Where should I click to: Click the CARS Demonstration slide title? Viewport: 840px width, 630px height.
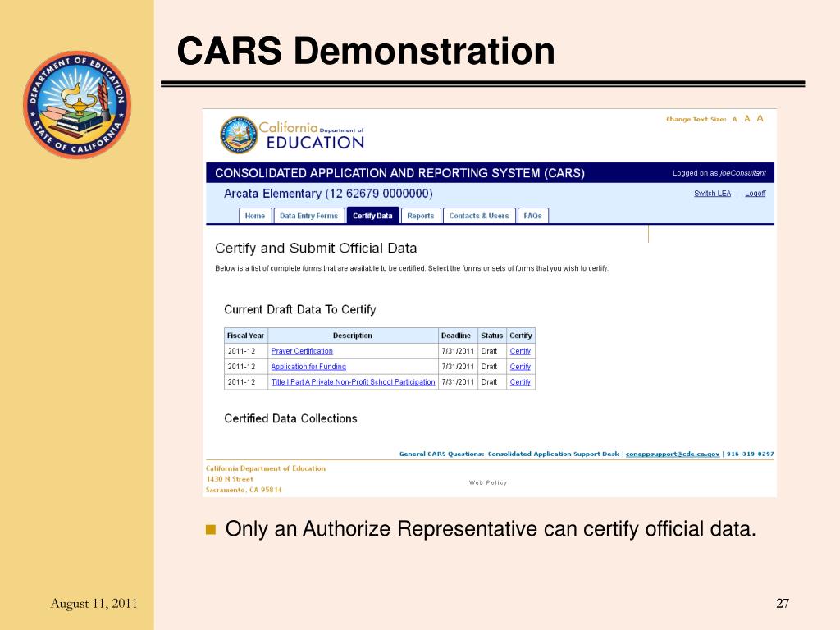366,51
